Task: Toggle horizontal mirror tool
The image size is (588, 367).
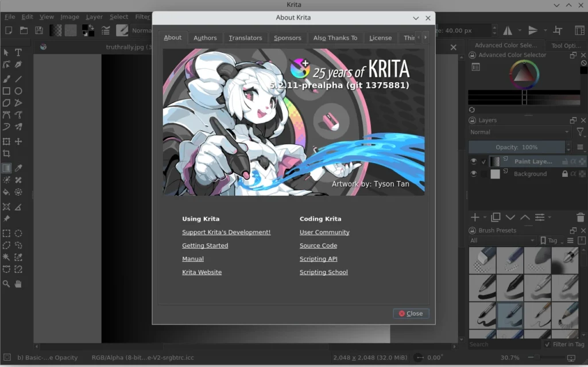Action: point(508,30)
